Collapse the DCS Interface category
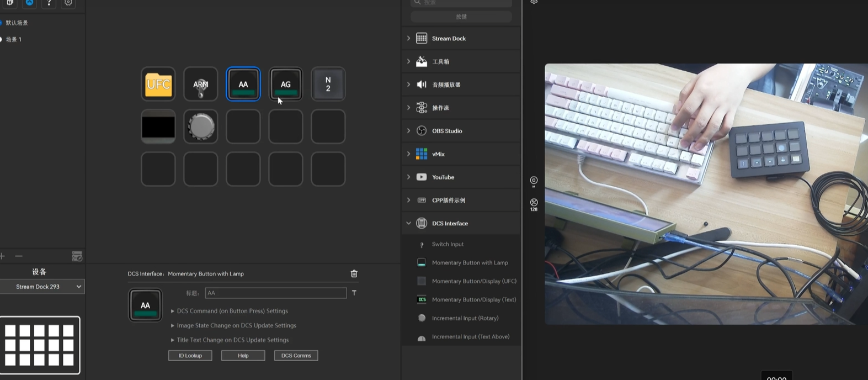868x380 pixels. click(x=408, y=223)
